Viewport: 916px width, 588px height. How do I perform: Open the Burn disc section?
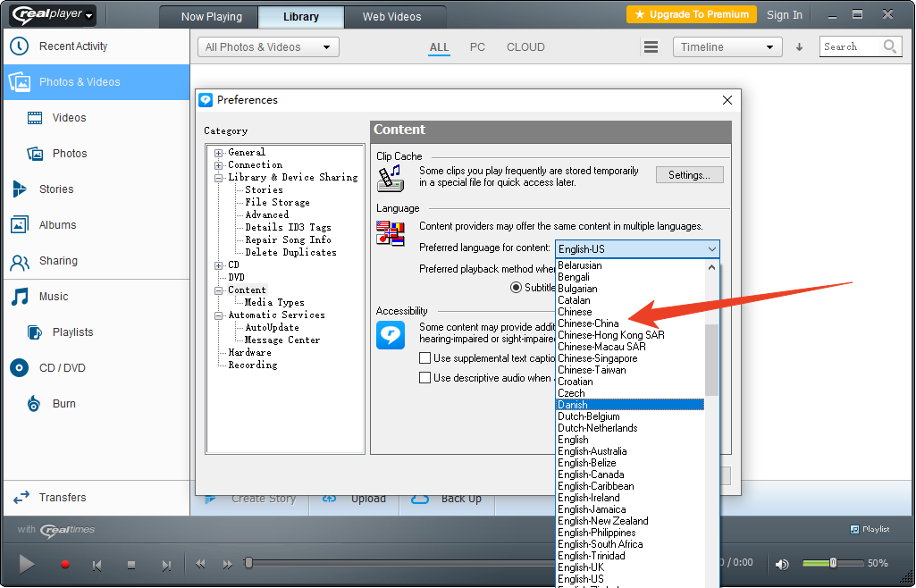[63, 404]
